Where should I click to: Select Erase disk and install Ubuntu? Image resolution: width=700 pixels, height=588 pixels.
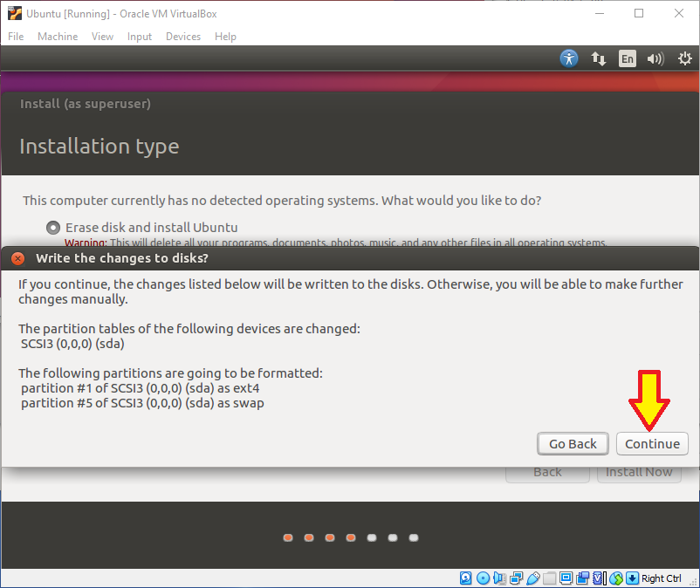[x=53, y=228]
